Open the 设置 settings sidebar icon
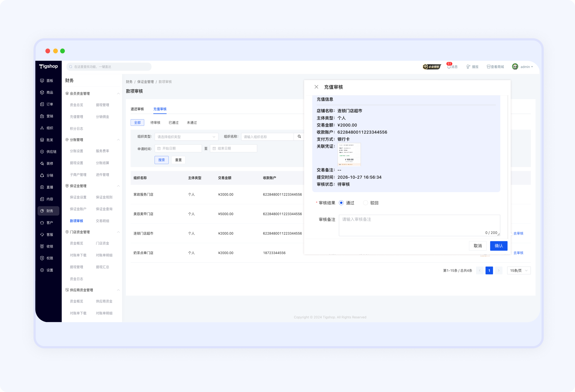575x392 pixels. pos(42,270)
